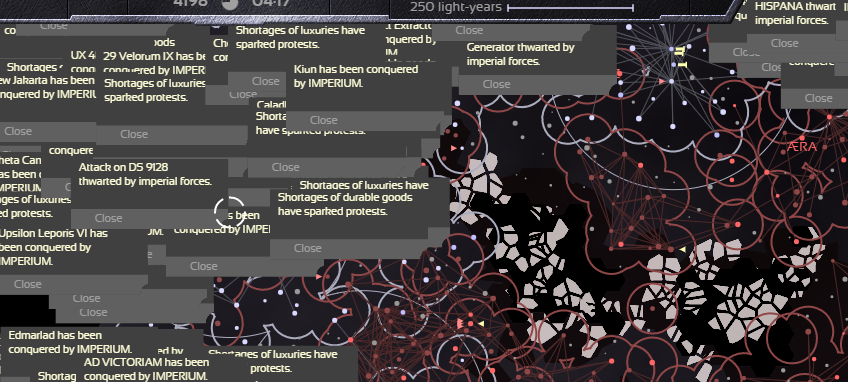Click the 250 light-years scale bar

click(x=570, y=8)
